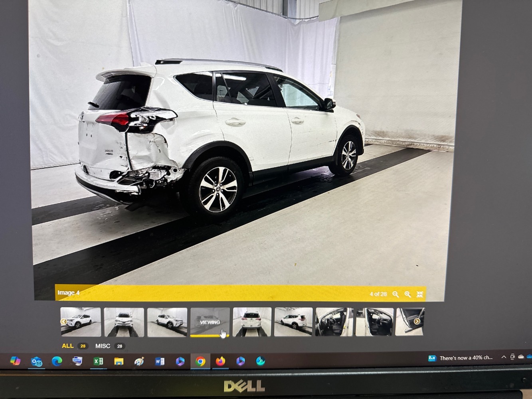
Task: Show hidden system tray icons chevron
Action: [504, 357]
